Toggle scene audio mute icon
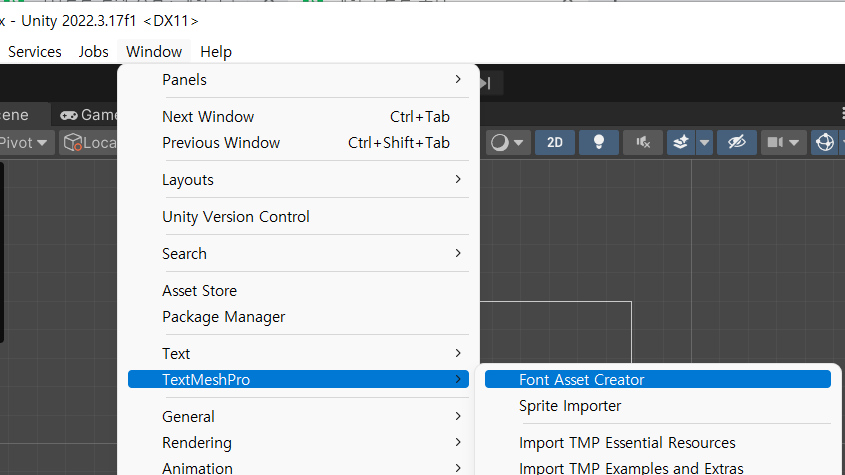 click(x=642, y=143)
